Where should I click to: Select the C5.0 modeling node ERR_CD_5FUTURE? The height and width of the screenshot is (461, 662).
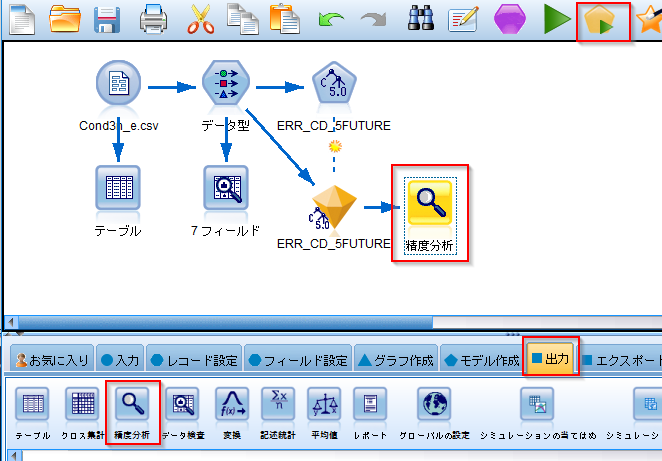point(334,82)
